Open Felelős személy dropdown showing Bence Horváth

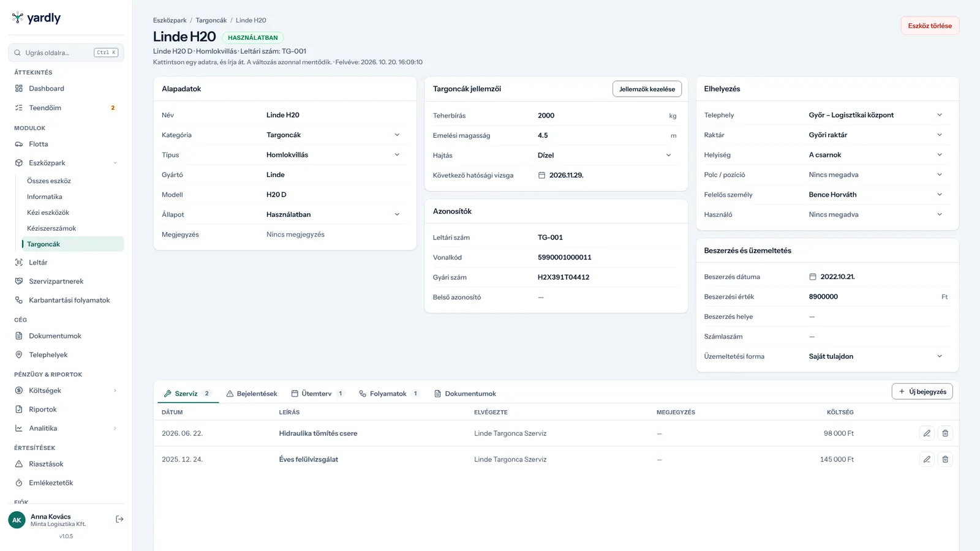877,195
